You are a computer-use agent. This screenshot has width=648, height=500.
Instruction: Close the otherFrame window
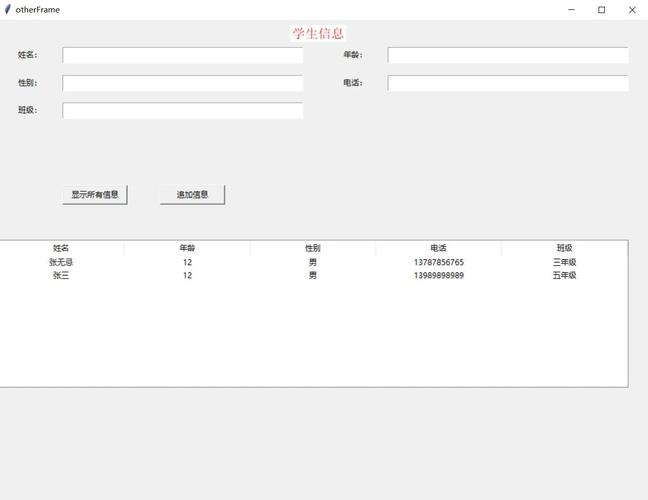[632, 9]
